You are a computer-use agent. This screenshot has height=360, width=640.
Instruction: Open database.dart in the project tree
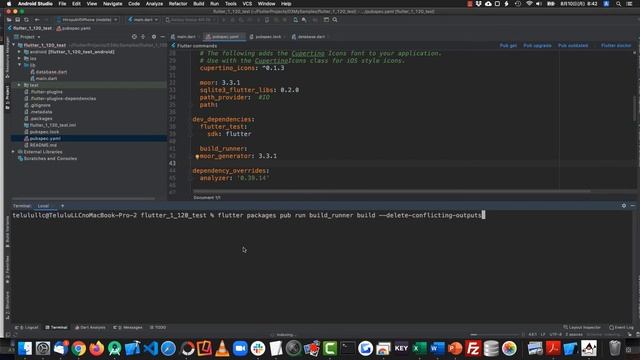coord(51,72)
